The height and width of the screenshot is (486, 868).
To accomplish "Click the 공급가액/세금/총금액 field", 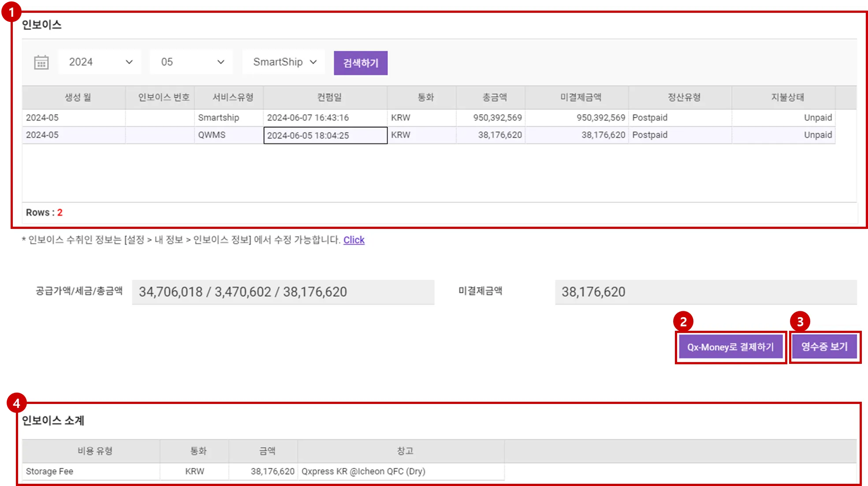I will (x=283, y=292).
